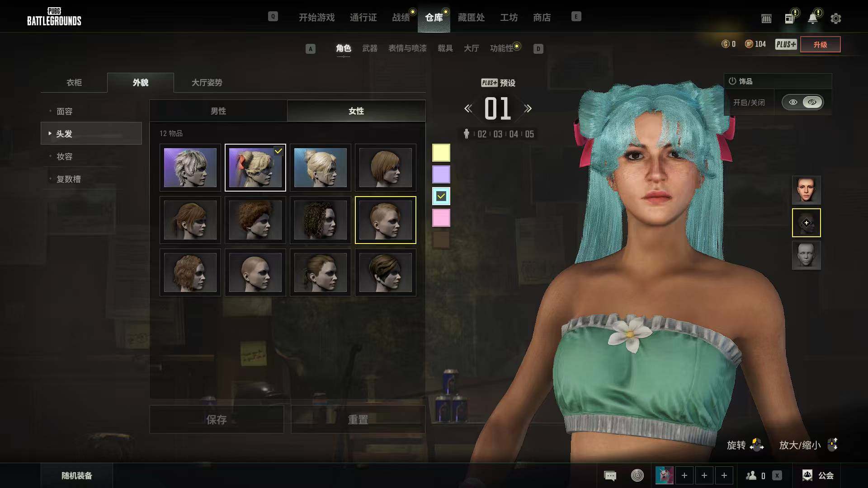Viewport: 868px width, 488px height.
Task: Go to previous preset with left chevrons
Action: tap(468, 108)
